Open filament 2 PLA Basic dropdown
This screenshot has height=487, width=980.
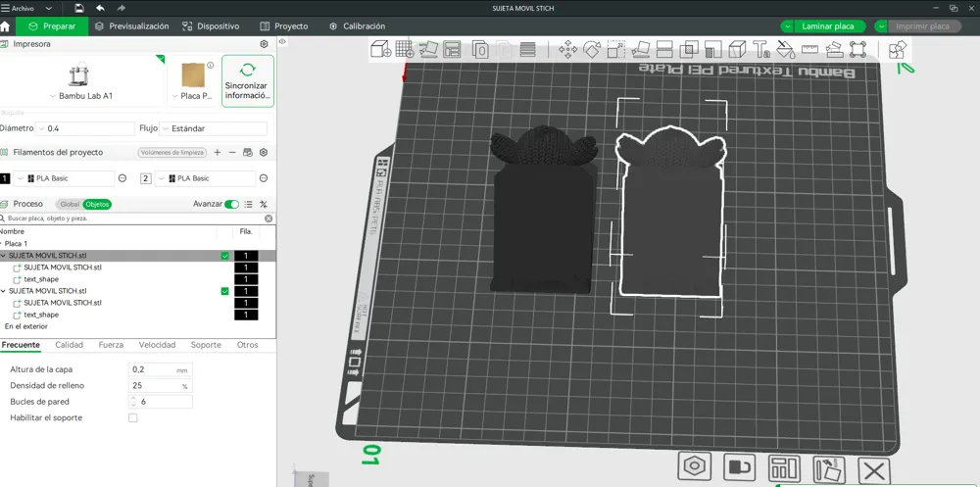click(x=206, y=178)
